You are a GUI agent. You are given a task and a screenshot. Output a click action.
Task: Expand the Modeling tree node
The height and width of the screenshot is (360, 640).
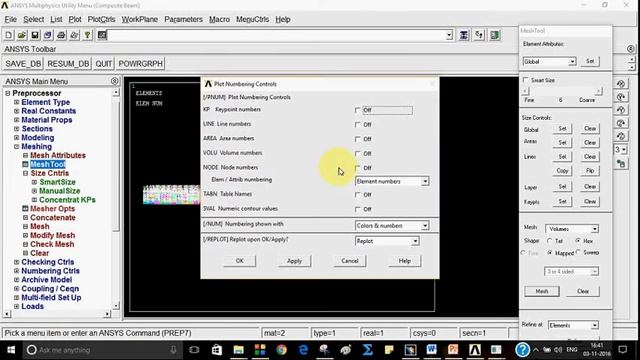coord(16,138)
